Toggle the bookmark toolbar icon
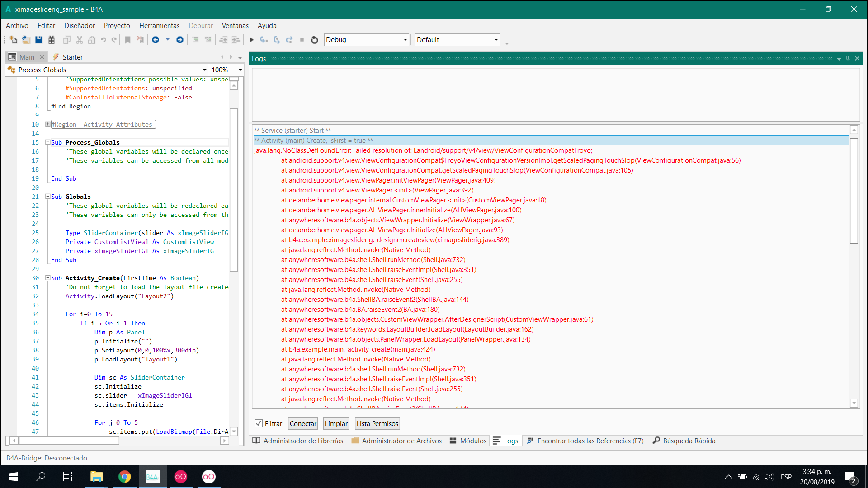The height and width of the screenshot is (488, 868). click(128, 40)
